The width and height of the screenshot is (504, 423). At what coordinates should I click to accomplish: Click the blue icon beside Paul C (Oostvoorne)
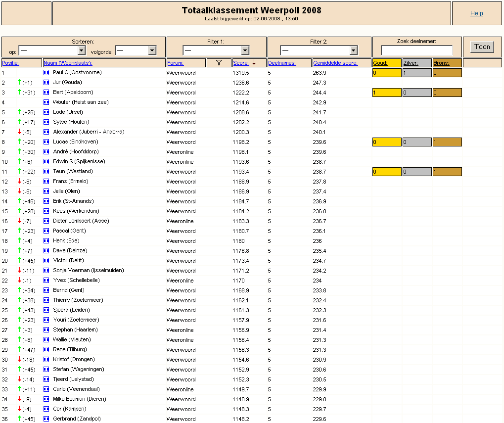point(46,73)
